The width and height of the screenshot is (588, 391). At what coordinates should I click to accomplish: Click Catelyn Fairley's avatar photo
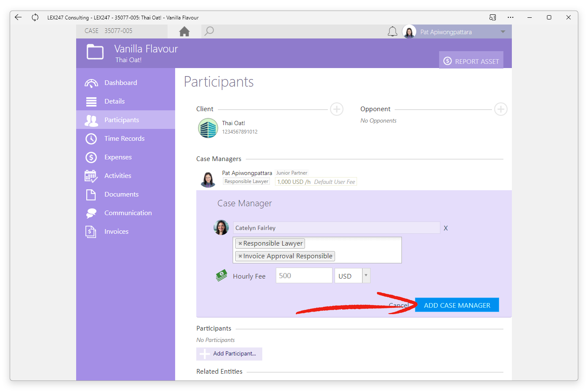(x=221, y=227)
